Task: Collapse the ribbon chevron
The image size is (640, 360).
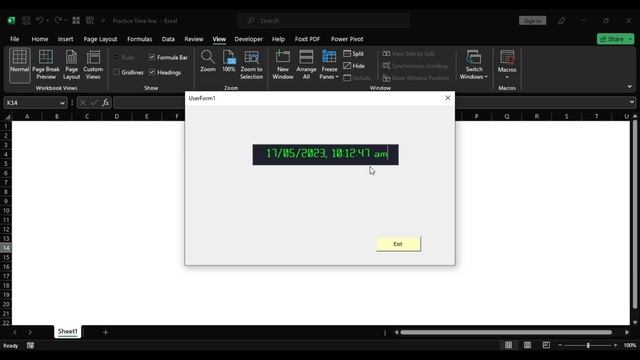Action: tap(629, 86)
